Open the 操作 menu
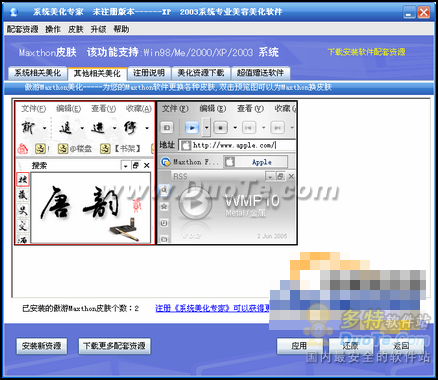 [53, 29]
